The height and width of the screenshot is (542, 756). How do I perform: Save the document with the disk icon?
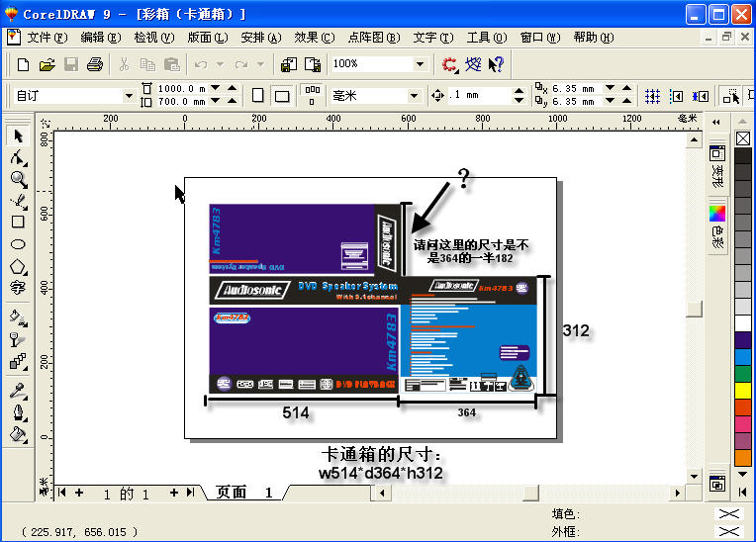71,64
